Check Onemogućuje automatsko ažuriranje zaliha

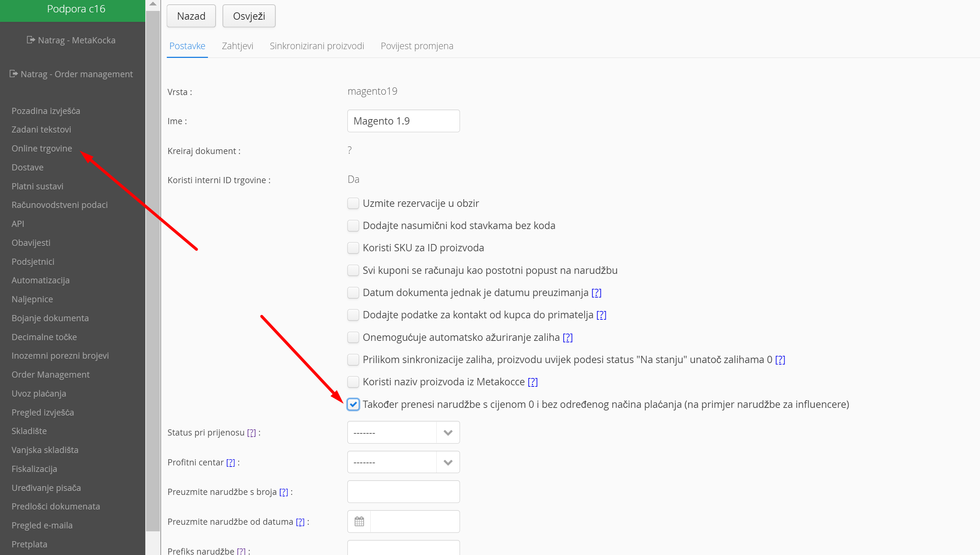[353, 337]
